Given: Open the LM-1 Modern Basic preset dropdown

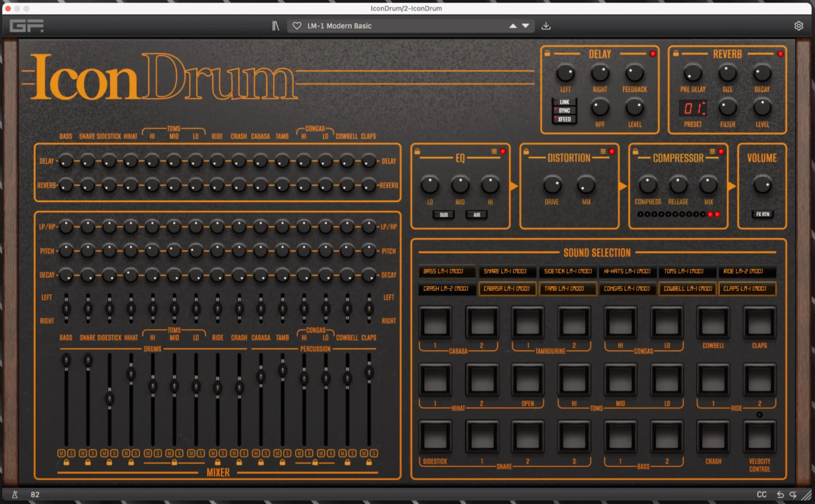Looking at the screenshot, I should (x=411, y=26).
